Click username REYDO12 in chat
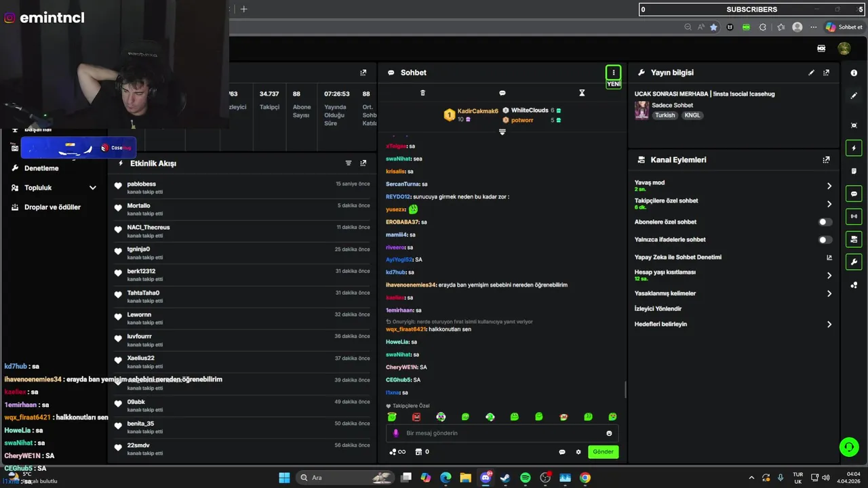Viewport: 868px width, 488px height. (x=398, y=197)
